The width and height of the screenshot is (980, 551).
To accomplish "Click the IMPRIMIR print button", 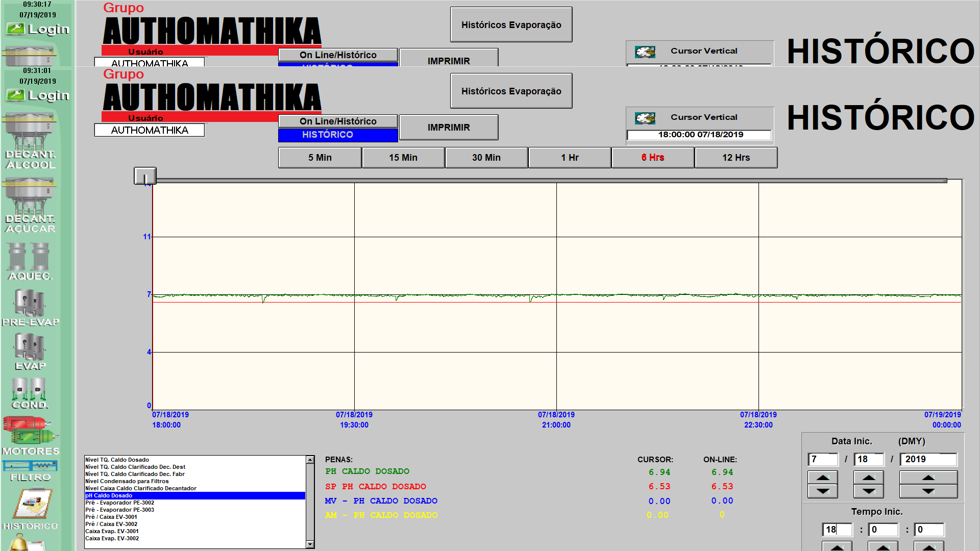I will tap(449, 127).
